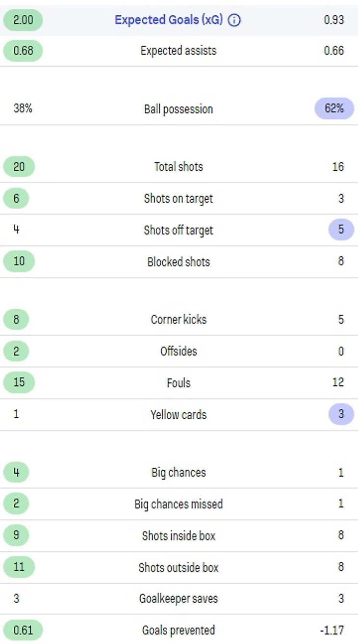
Task: Select the Ball possession stat label
Action: click(x=179, y=109)
